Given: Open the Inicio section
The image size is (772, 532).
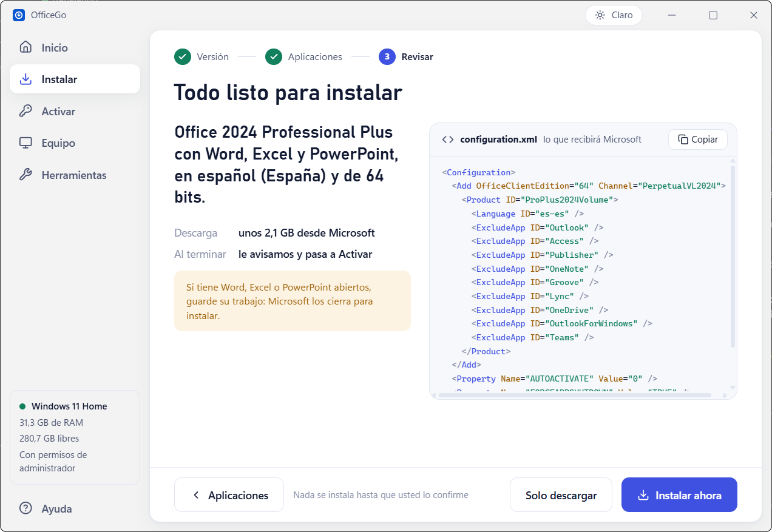Looking at the screenshot, I should [x=75, y=47].
